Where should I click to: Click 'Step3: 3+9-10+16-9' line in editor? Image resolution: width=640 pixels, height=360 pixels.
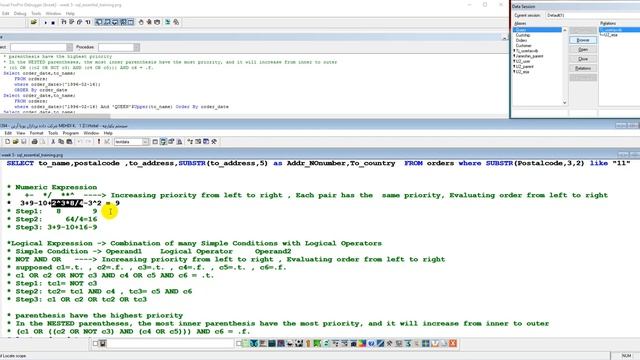point(52,227)
